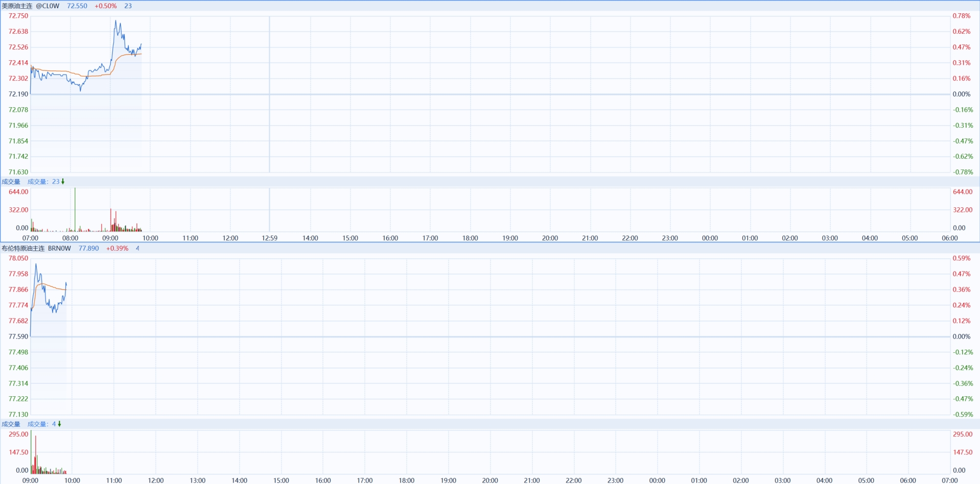Click the +0.50% change value
This screenshot has width=980, height=484.
[106, 6]
